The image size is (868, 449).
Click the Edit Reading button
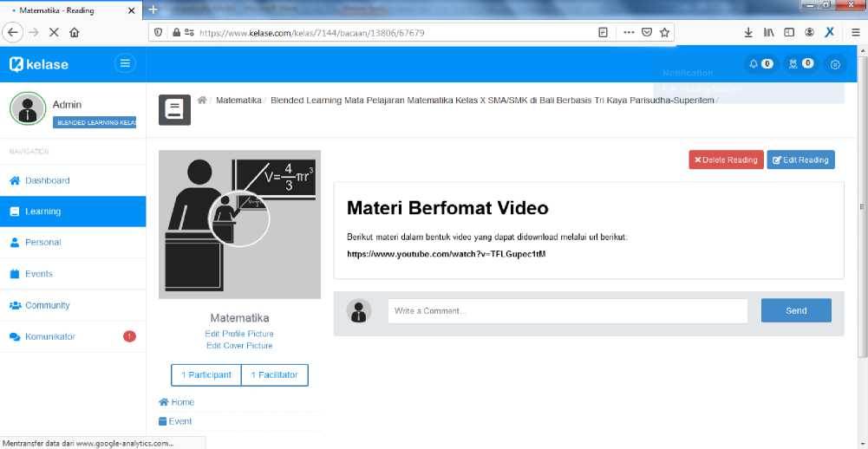pos(800,159)
